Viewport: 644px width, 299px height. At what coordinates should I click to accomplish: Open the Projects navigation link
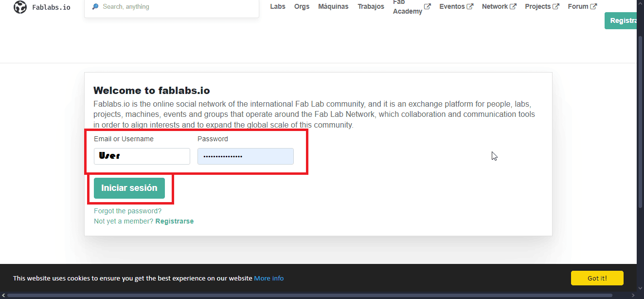point(538,7)
